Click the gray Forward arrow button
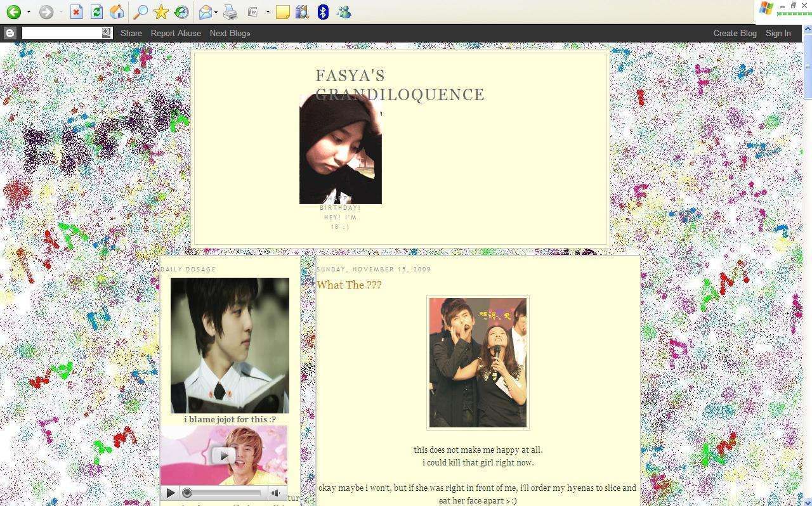The width and height of the screenshot is (812, 506). tap(46, 12)
